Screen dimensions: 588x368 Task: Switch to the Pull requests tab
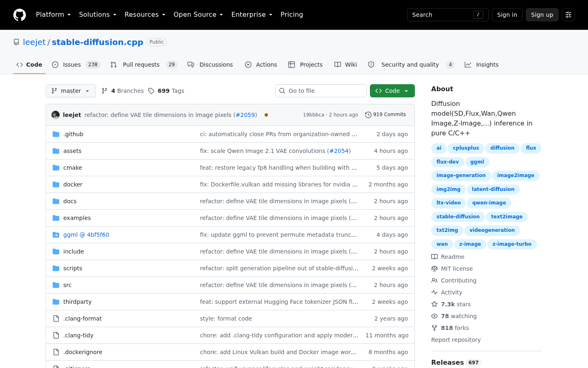(144, 65)
